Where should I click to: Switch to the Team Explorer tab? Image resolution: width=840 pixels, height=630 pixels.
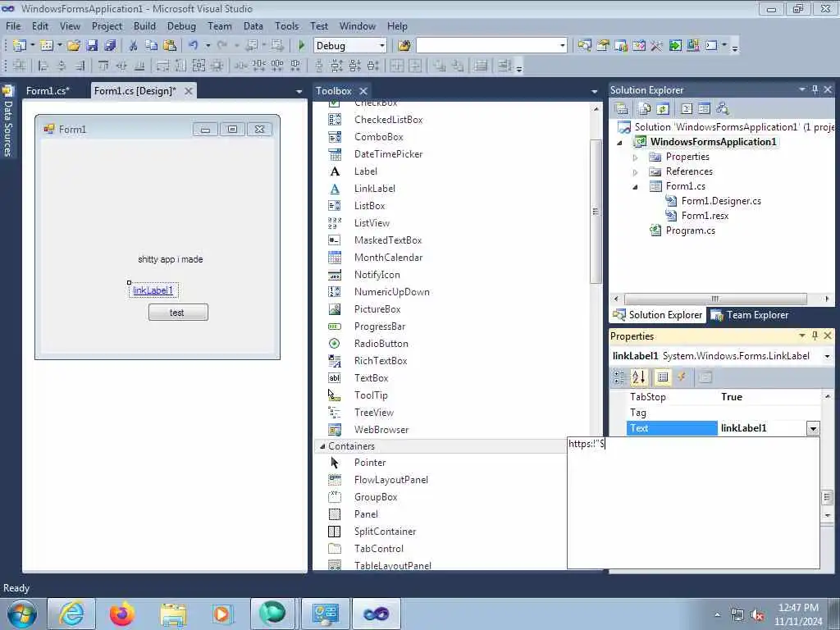(x=750, y=315)
